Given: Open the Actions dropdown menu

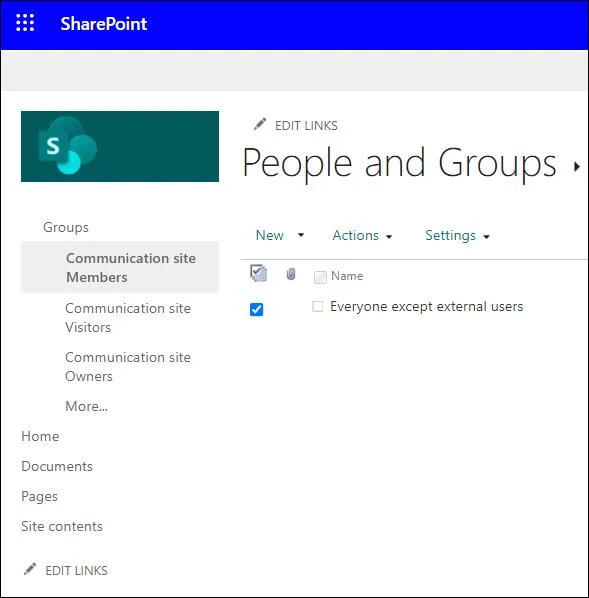Looking at the screenshot, I should pos(362,236).
